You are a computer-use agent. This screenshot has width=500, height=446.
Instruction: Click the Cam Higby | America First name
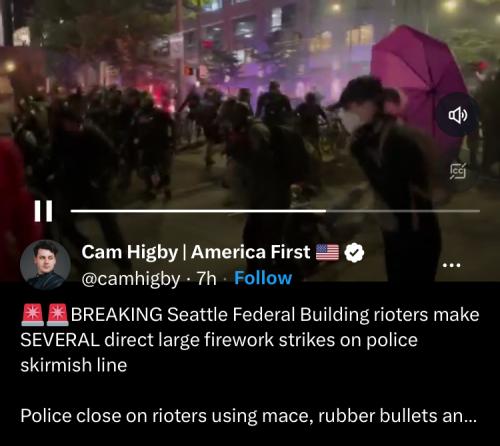[196, 252]
